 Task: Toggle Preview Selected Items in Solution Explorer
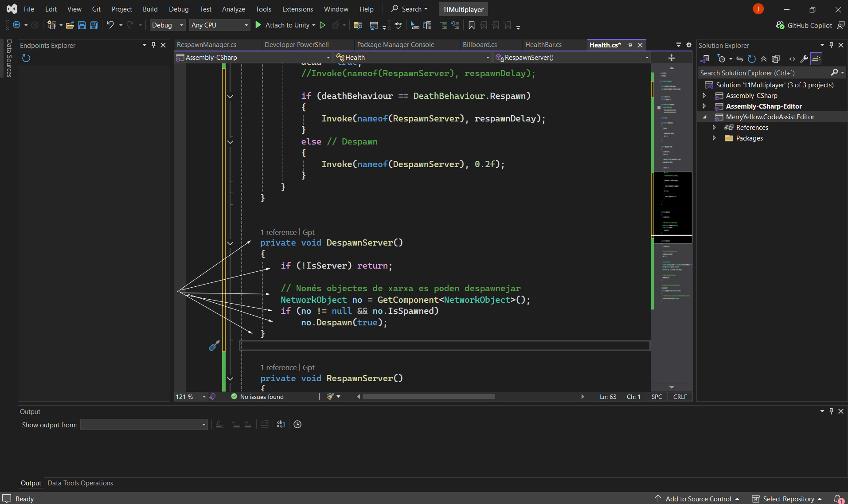816,59
